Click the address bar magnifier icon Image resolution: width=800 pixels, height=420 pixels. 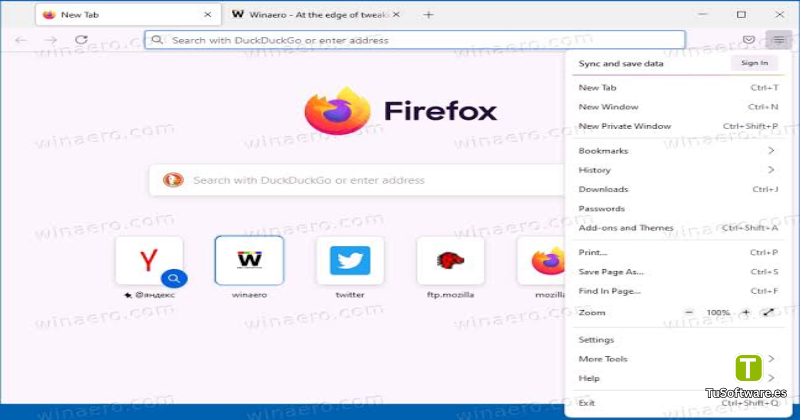click(157, 40)
